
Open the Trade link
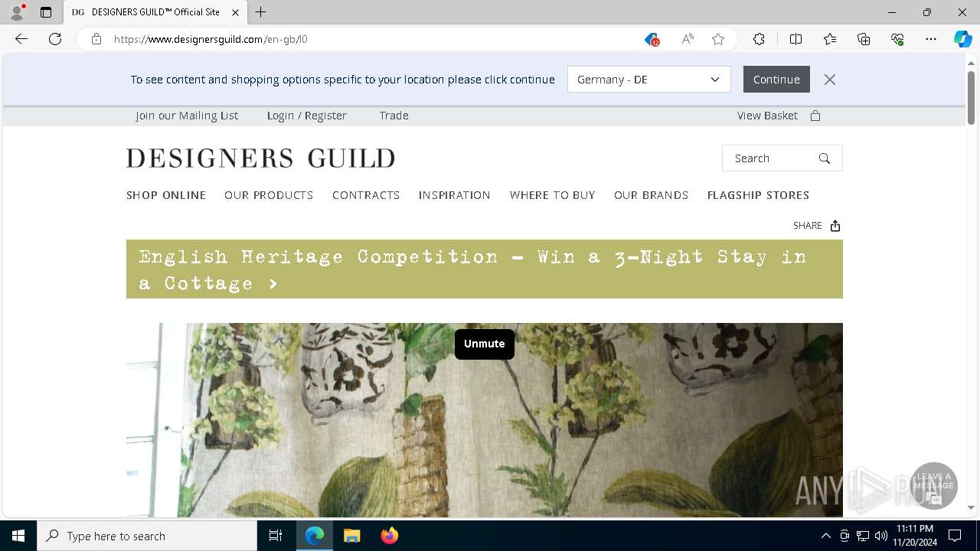[x=394, y=116]
